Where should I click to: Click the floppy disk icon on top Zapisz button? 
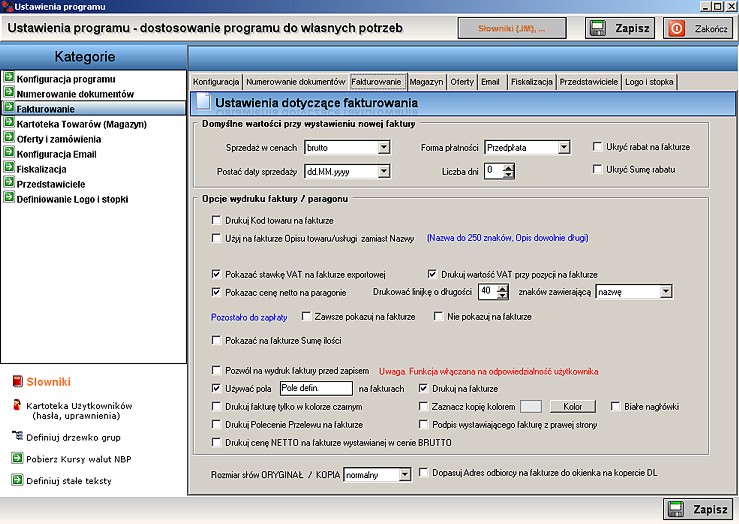598,29
